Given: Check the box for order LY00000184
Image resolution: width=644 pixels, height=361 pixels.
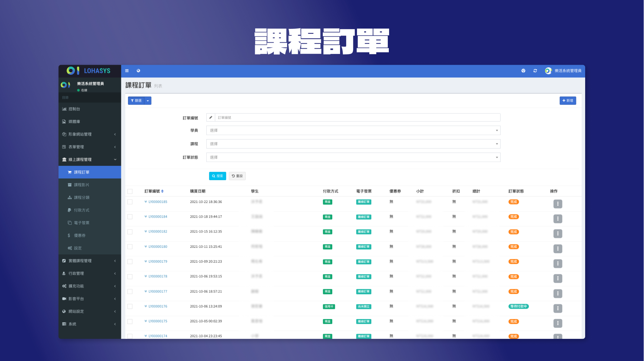Looking at the screenshot, I should 130,217.
